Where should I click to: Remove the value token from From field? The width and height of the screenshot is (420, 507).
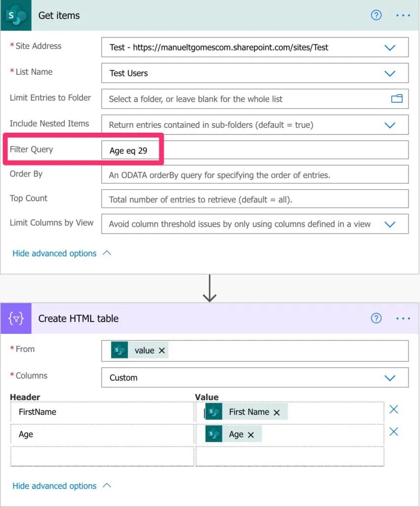pyautogui.click(x=162, y=351)
